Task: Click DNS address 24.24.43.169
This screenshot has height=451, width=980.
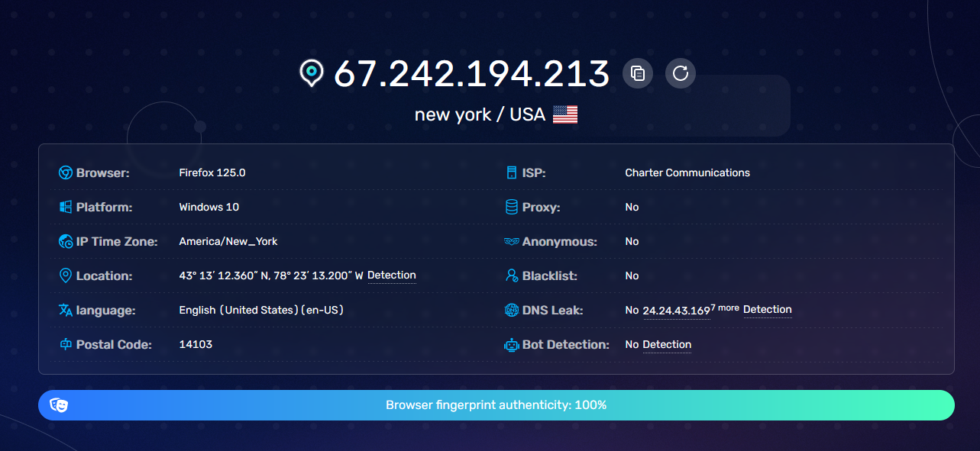Action: 676,311
